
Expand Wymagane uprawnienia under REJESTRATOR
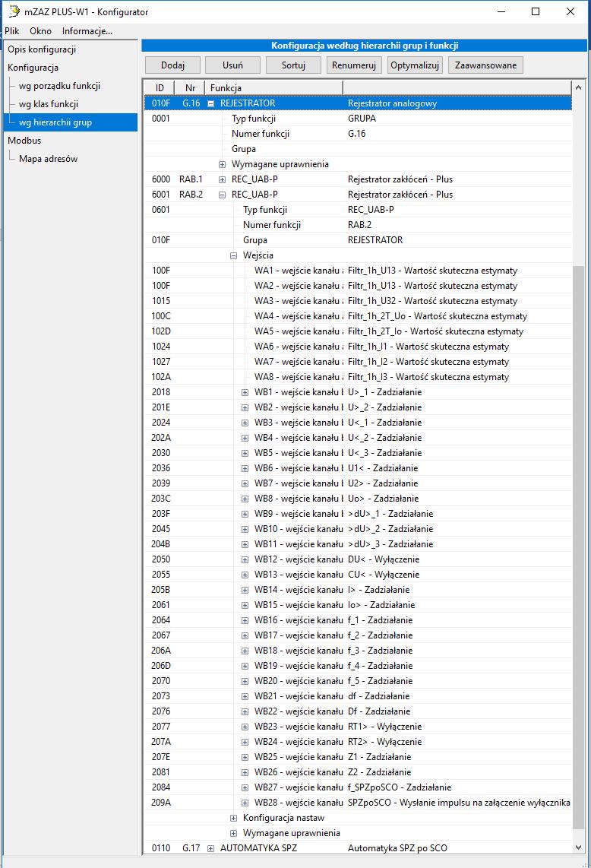[x=222, y=164]
